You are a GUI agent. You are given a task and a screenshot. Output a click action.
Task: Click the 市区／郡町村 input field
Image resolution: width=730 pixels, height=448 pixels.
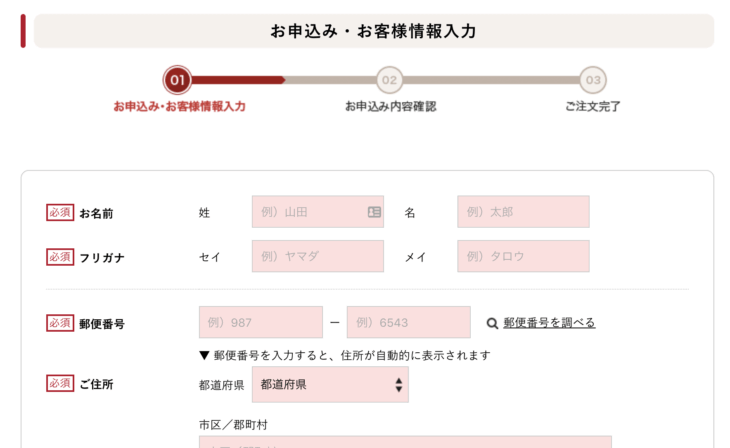(406, 442)
